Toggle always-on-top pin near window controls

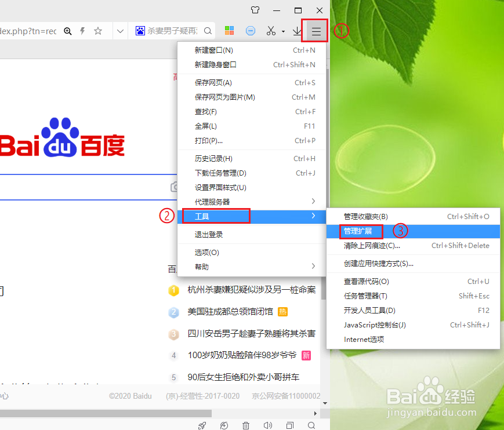point(255,10)
